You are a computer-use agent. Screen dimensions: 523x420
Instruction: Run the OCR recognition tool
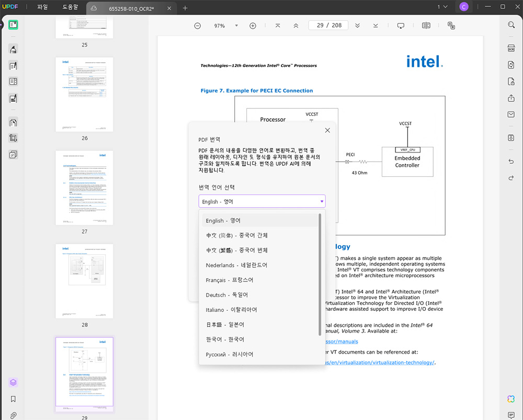(x=511, y=48)
